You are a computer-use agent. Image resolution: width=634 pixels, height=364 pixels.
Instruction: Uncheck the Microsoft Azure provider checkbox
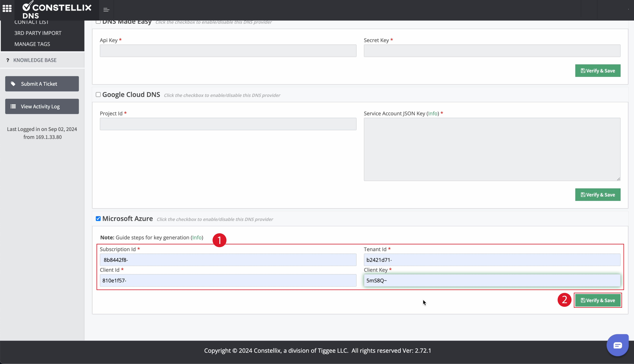click(98, 219)
